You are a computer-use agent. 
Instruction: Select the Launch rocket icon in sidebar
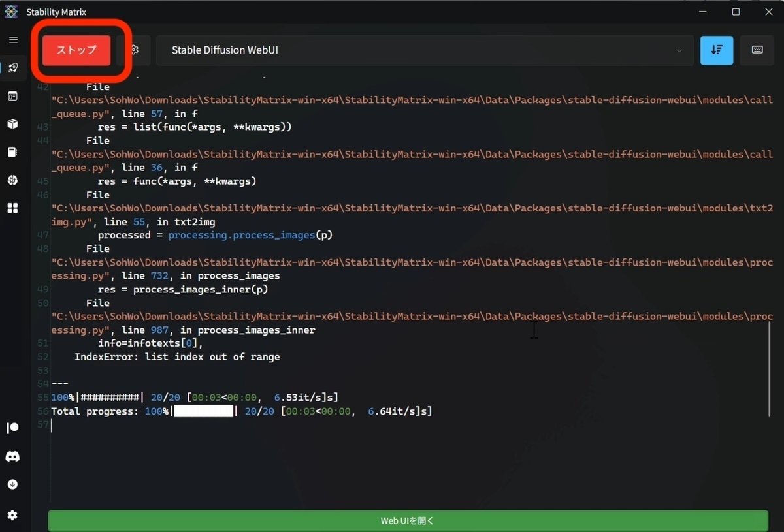(x=13, y=68)
